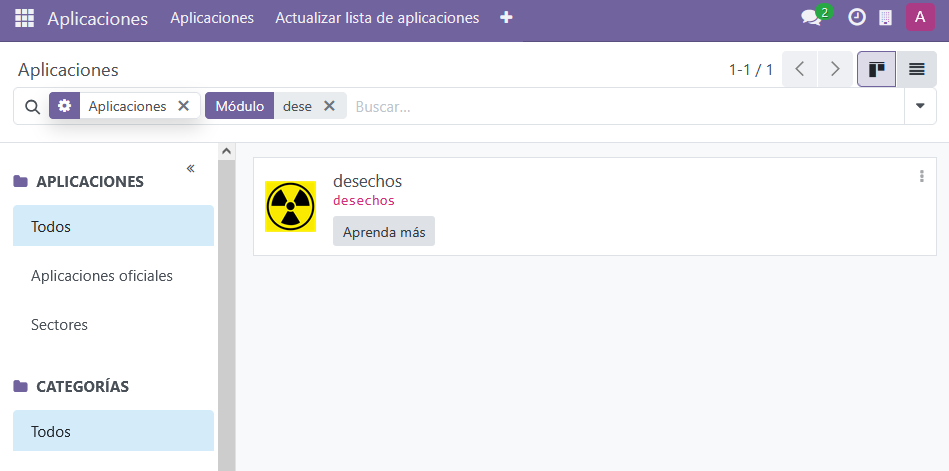
Task: Open the Aplicaciones menu item
Action: 212,18
